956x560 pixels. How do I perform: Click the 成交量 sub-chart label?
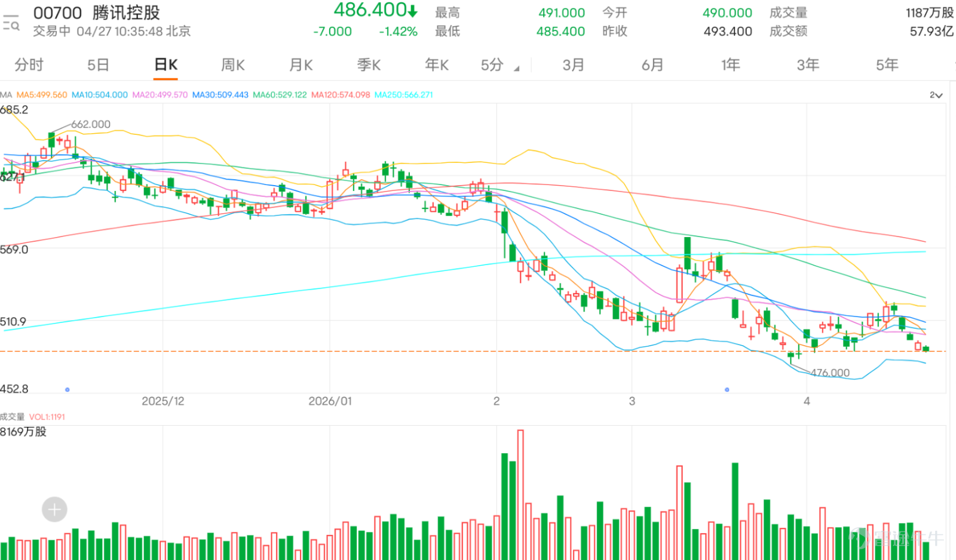click(x=12, y=417)
